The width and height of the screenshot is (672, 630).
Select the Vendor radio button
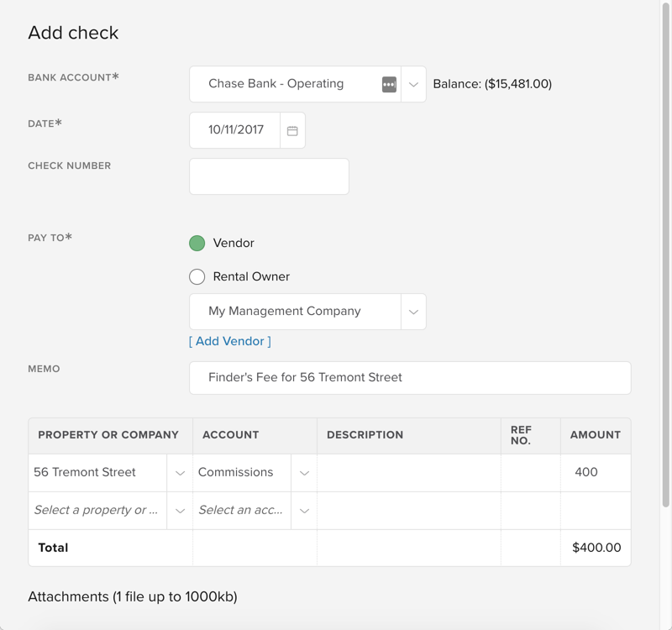[197, 243]
